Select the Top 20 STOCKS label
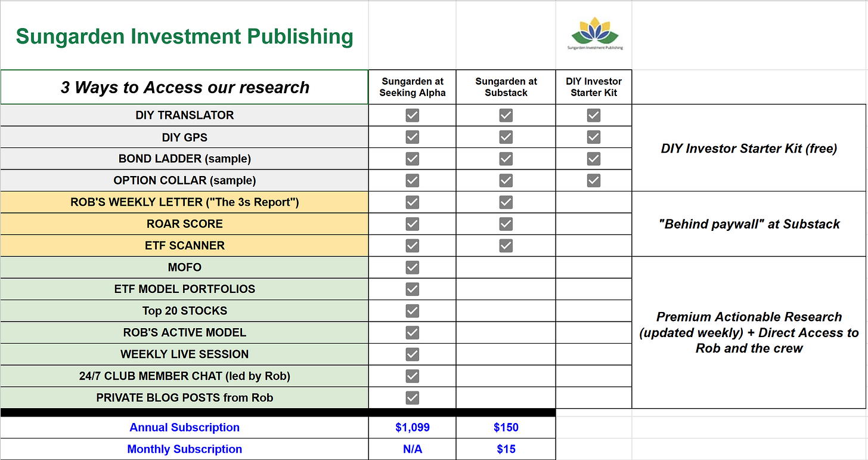This screenshot has width=868, height=460. point(185,311)
